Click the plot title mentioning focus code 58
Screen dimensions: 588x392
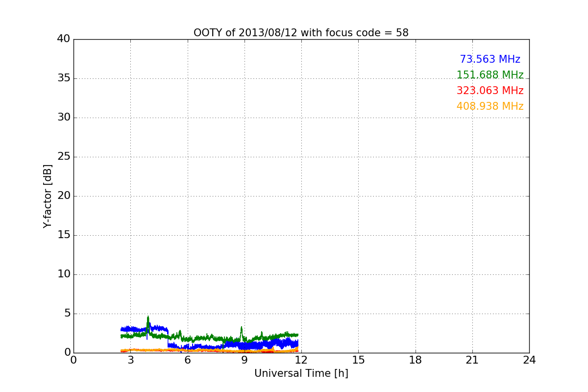pos(301,33)
